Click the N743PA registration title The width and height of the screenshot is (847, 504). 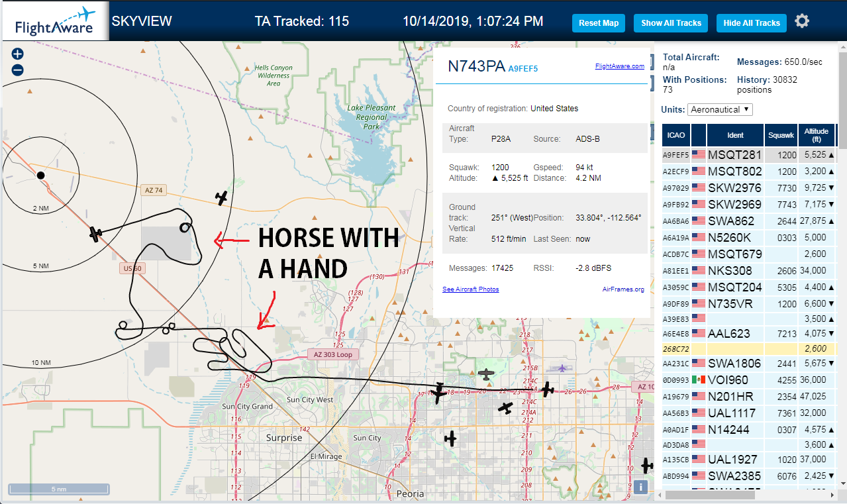477,66
